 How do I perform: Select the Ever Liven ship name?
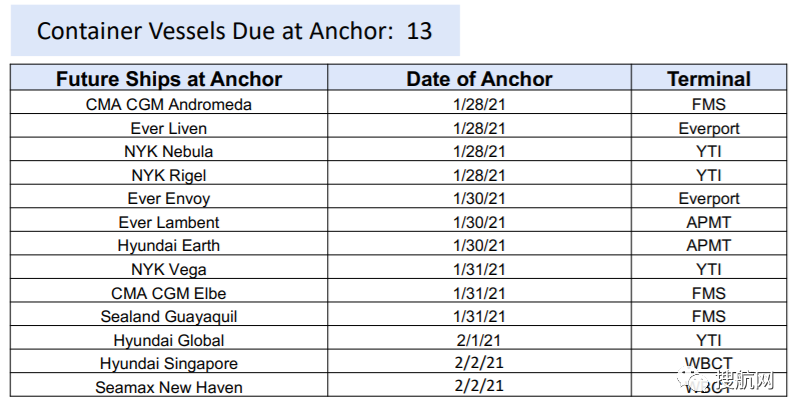[169, 129]
